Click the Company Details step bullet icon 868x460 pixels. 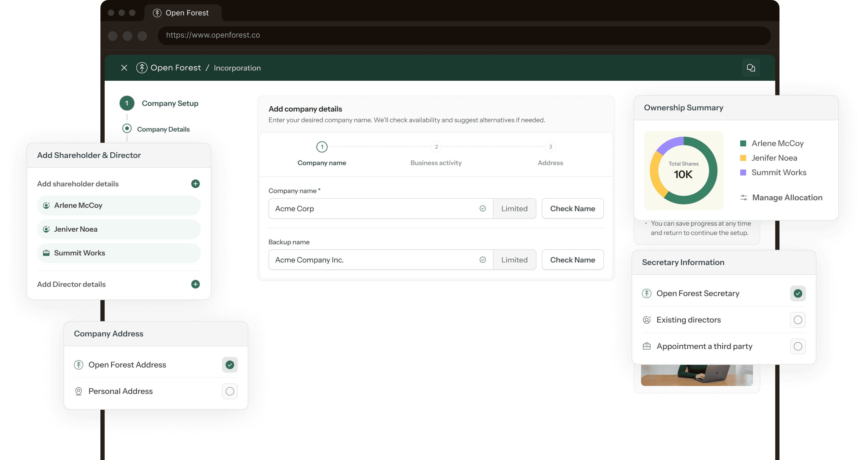click(127, 129)
